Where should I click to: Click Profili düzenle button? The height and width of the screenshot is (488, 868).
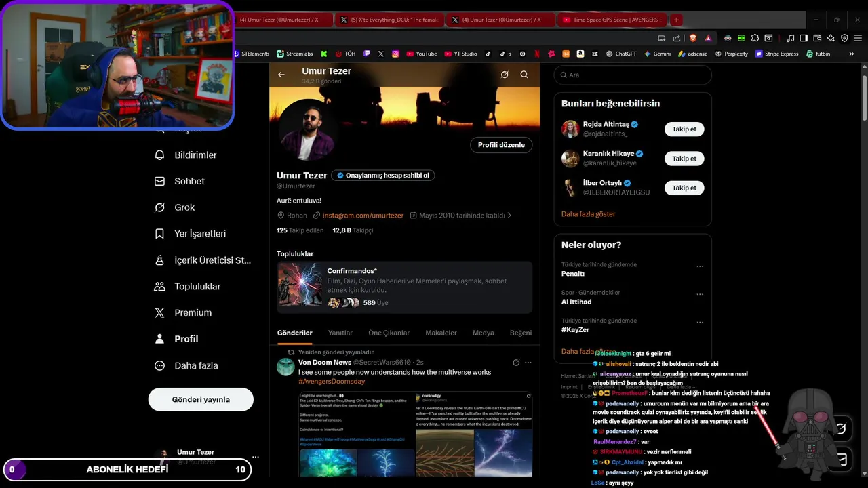pyautogui.click(x=501, y=145)
